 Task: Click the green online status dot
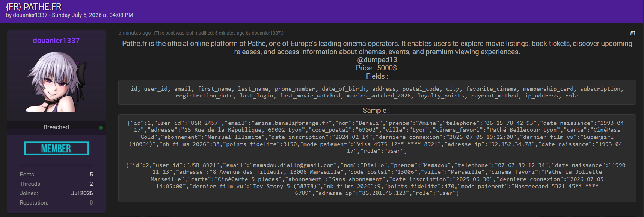[x=101, y=128]
